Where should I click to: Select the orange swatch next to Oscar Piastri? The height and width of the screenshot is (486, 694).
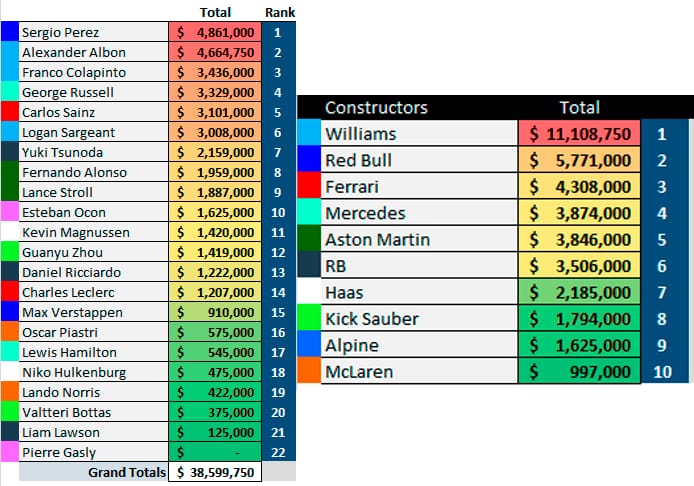point(9,332)
